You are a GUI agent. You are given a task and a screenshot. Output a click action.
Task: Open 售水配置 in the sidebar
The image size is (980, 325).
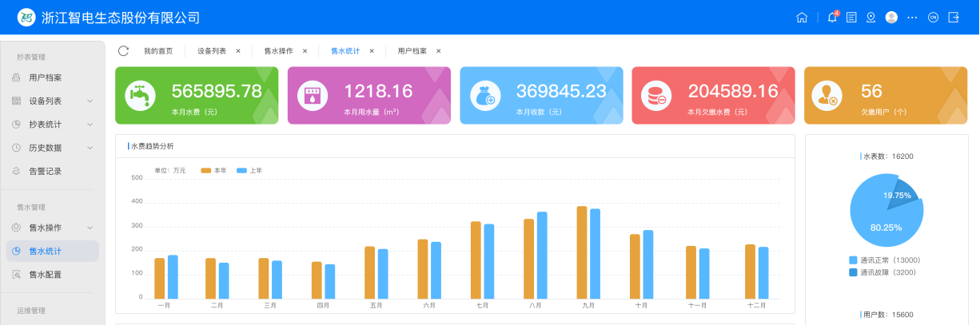point(45,275)
